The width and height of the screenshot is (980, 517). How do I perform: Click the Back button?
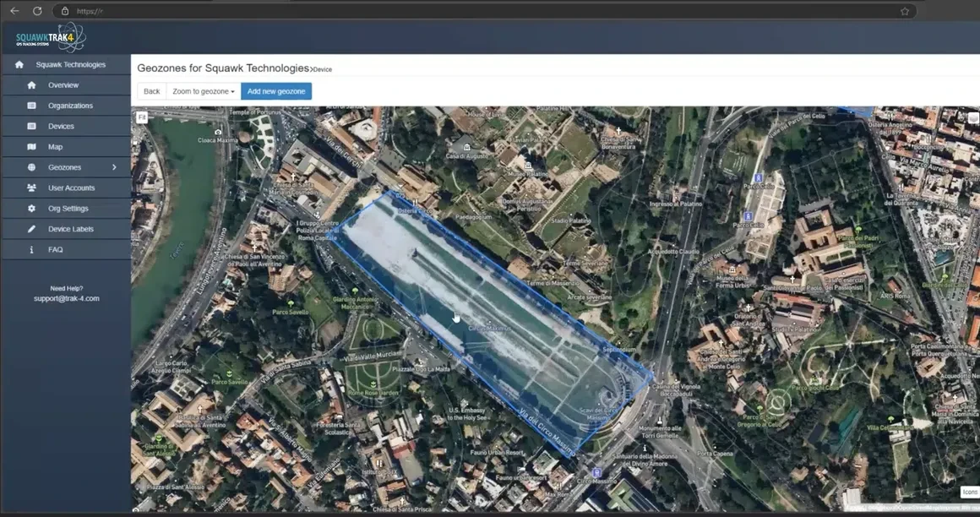152,91
